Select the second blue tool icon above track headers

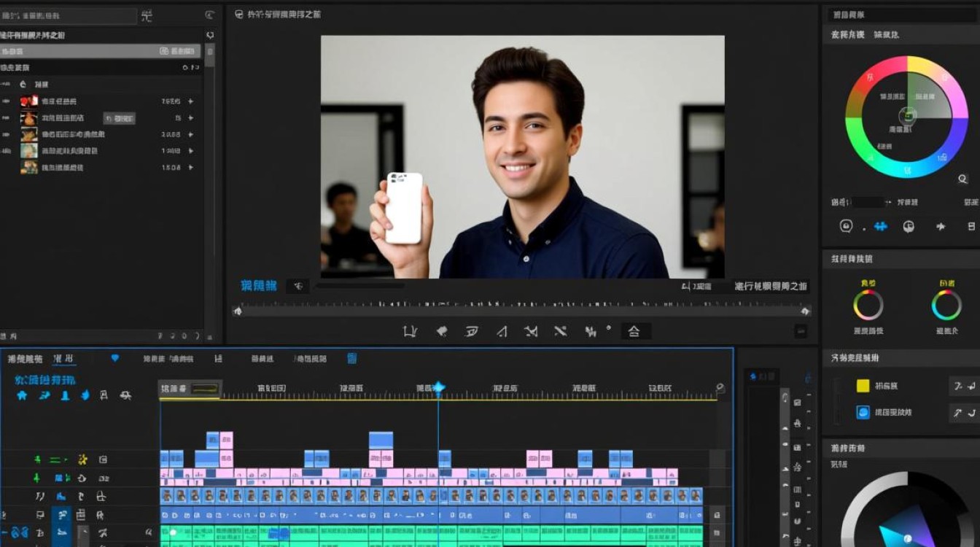[x=44, y=395]
